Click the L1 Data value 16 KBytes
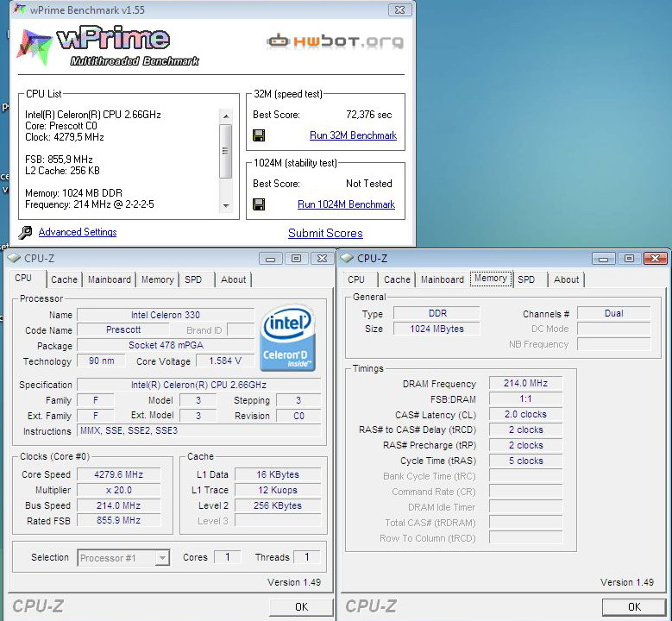This screenshot has height=621, width=672. 278,474
